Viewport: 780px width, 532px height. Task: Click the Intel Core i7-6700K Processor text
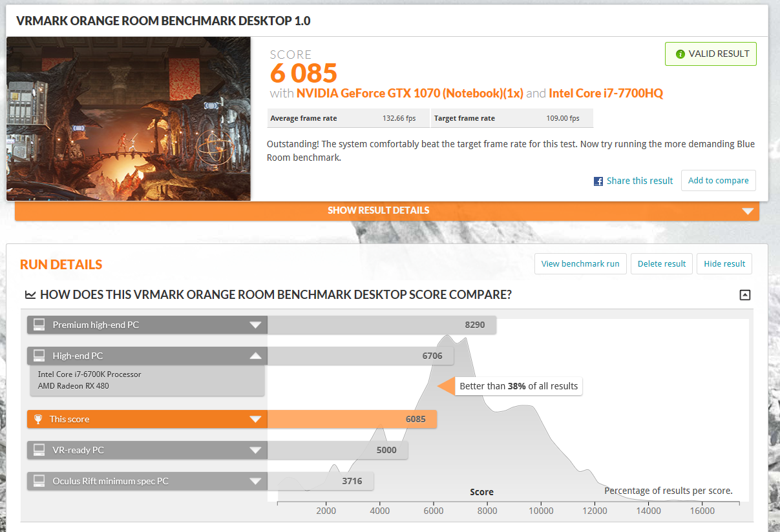click(89, 374)
